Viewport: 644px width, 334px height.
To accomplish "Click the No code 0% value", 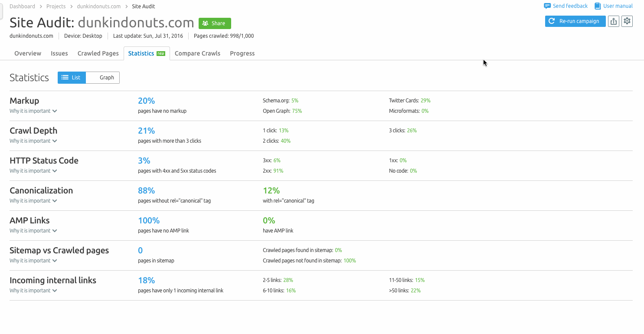I will pyautogui.click(x=413, y=171).
